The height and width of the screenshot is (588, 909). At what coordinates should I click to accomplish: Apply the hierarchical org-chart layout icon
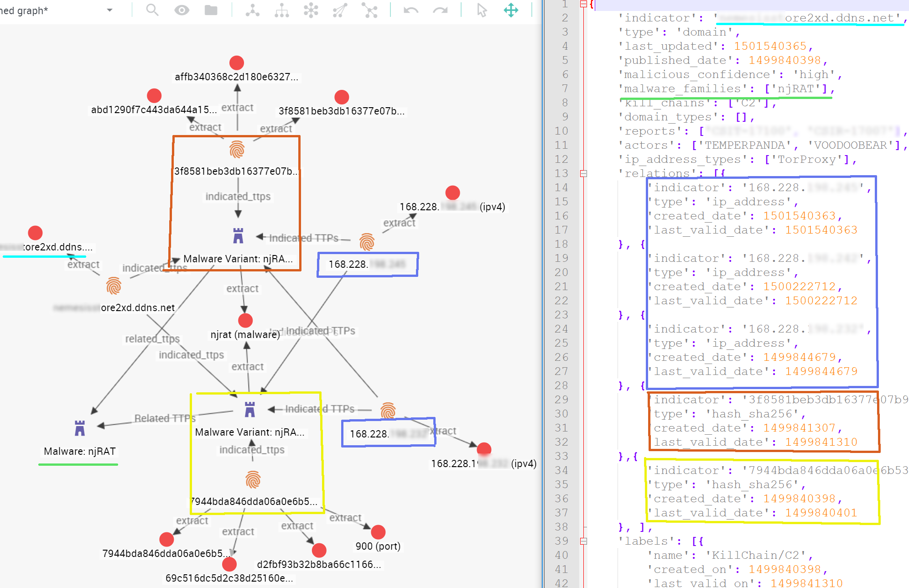(281, 10)
